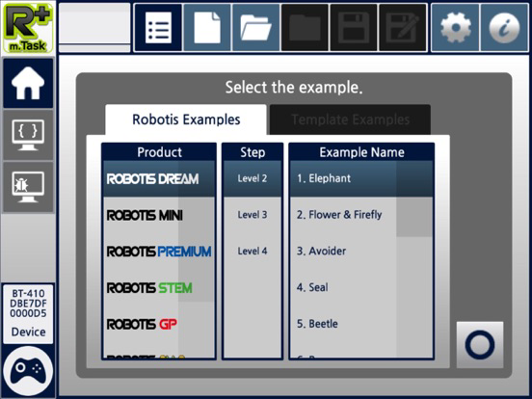Select the '2. Flower & Firefly' example
532x399 pixels.
tap(361, 215)
